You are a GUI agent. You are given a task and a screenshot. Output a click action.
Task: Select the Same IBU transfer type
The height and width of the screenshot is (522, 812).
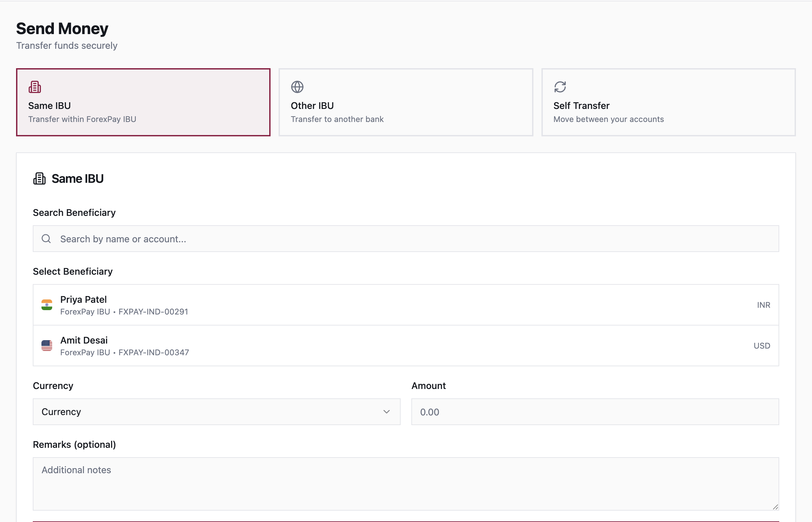pos(143,102)
